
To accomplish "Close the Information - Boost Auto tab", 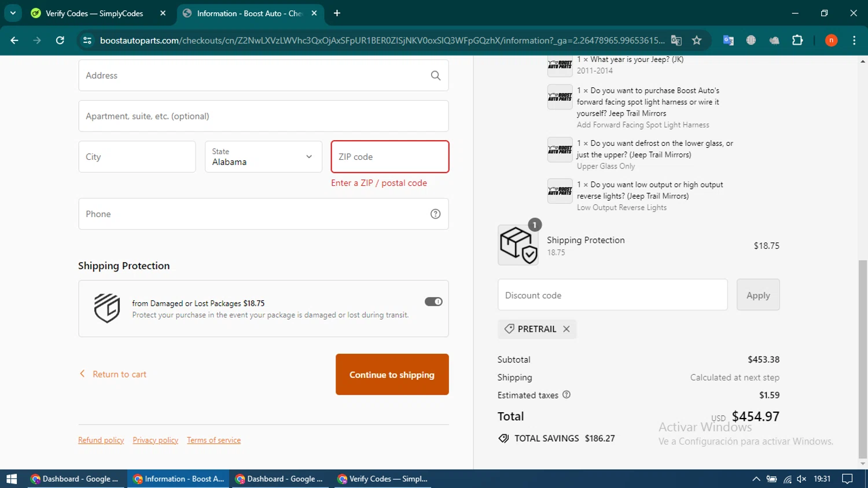I will coord(314,13).
